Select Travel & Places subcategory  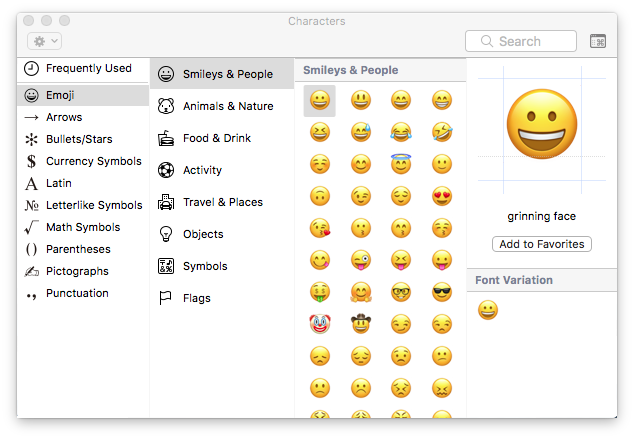(222, 202)
